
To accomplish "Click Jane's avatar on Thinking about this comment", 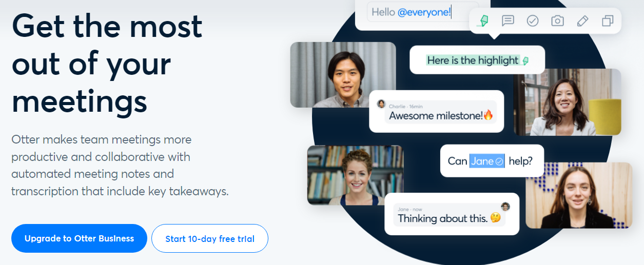I will (x=505, y=207).
